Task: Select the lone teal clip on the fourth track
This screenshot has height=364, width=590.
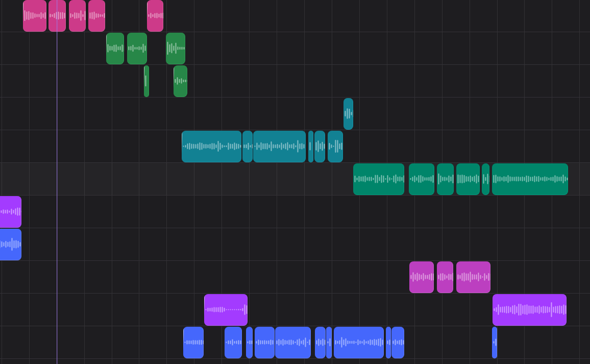Action: (x=349, y=114)
